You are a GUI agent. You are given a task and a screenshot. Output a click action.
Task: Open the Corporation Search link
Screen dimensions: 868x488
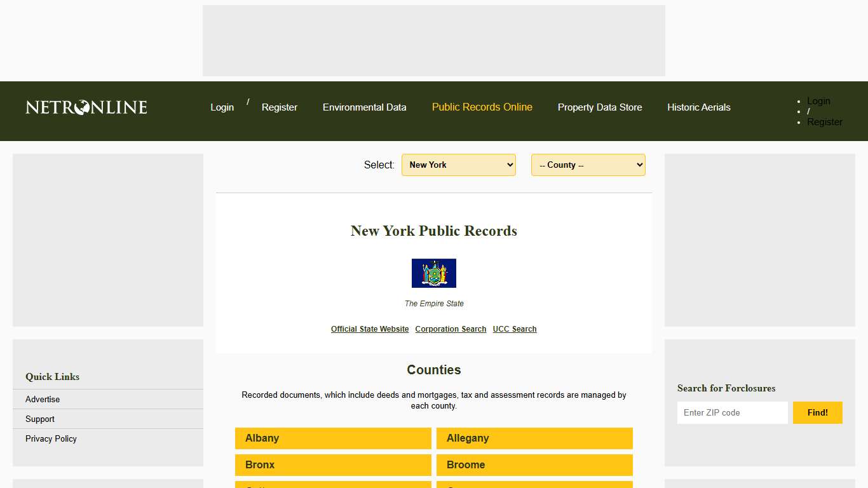point(451,329)
